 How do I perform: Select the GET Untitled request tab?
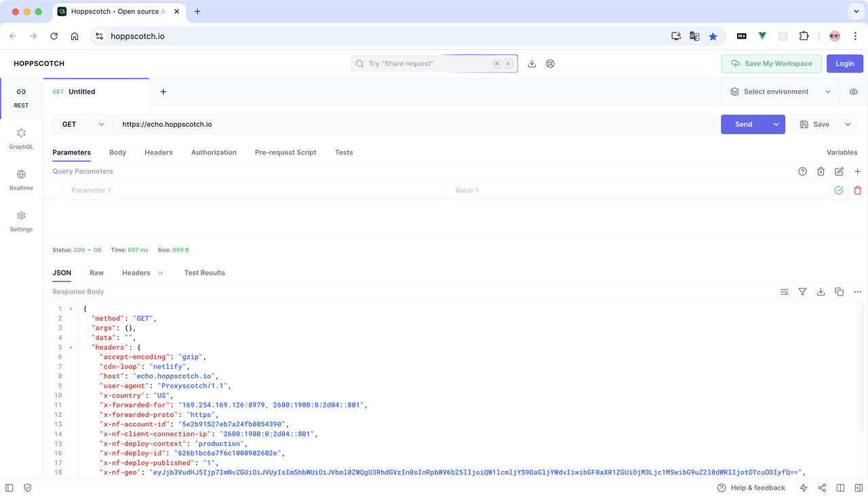pyautogui.click(x=96, y=92)
